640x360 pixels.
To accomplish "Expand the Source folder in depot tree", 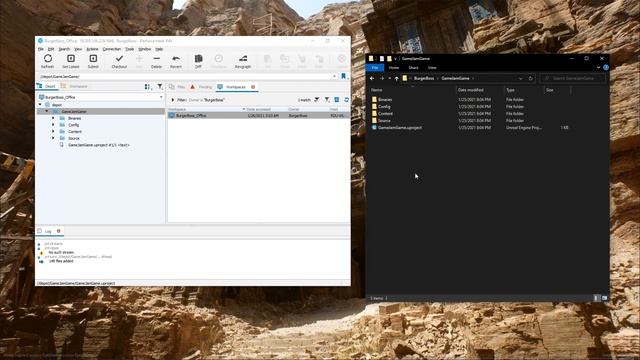I will point(53,138).
